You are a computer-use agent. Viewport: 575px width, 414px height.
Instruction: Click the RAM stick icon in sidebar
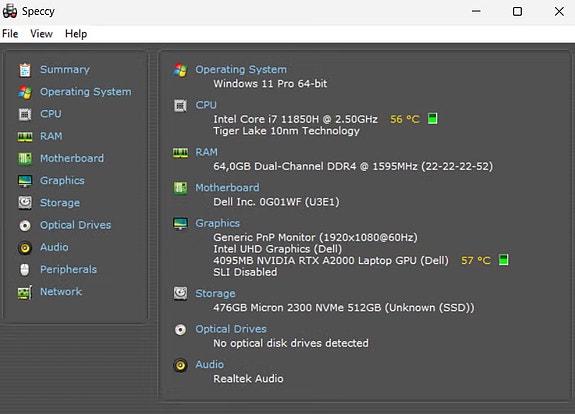[x=25, y=137]
